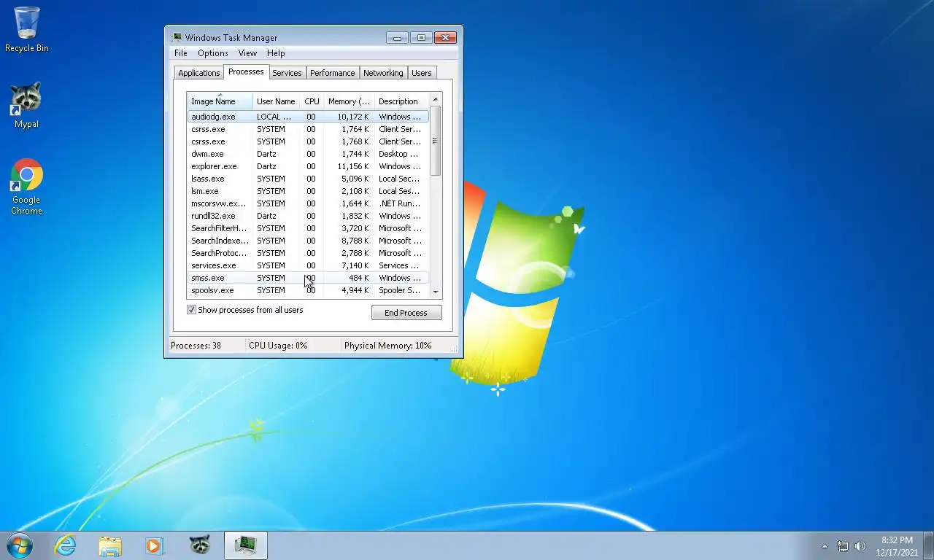The height and width of the screenshot is (560, 934).
Task: Open the Help menu
Action: point(276,53)
